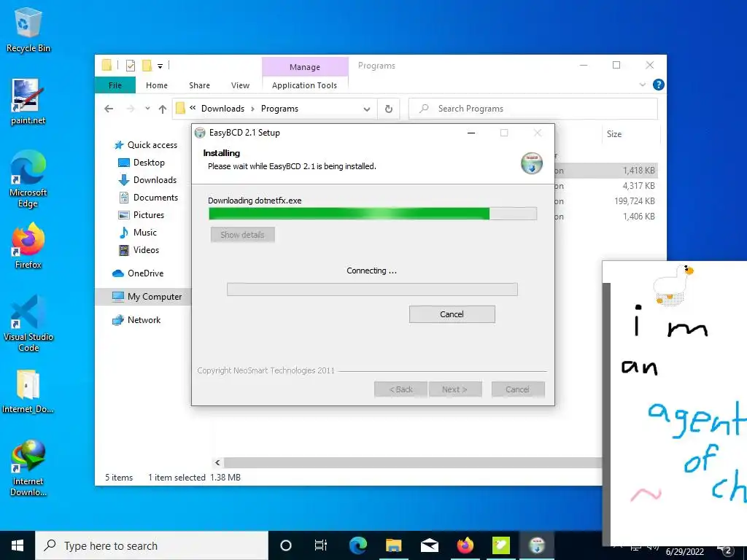The image size is (747, 560).
Task: Go up one folder level in Explorer
Action: coord(163,109)
